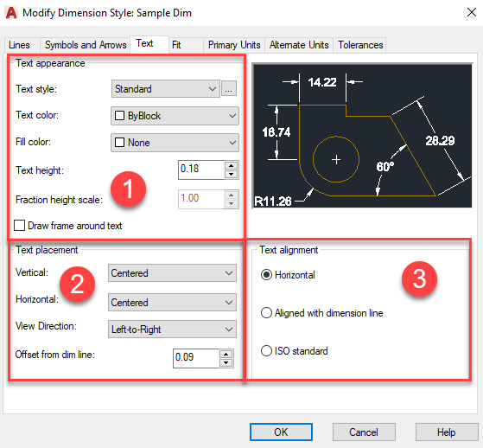Close the Modify Dimension Style dialog

click(x=471, y=12)
